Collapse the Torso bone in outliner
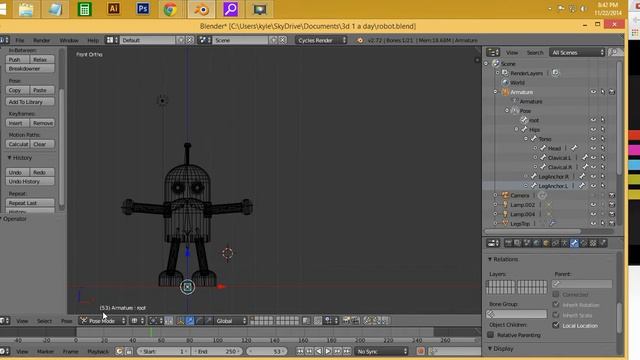640x360 pixels. click(526, 139)
